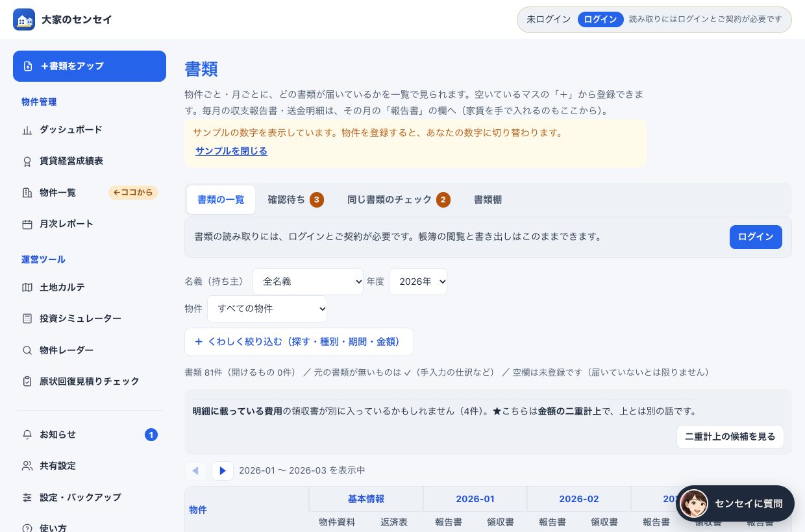
Task: Switch to the 書類棚 tab
Action: coord(488,200)
